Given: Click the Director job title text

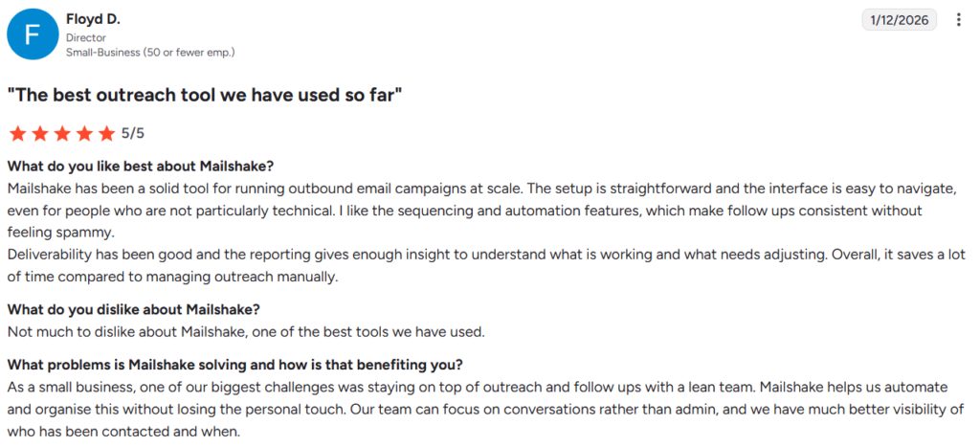Looking at the screenshot, I should coord(85,38).
